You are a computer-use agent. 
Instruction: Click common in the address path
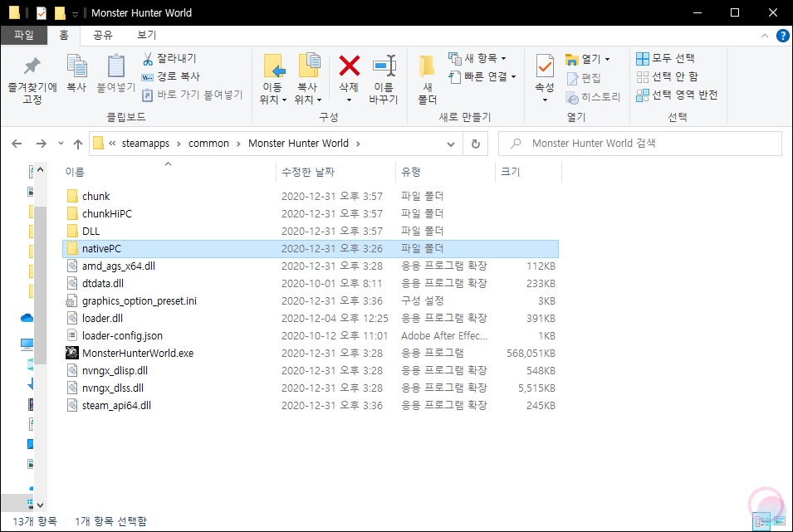pyautogui.click(x=209, y=144)
